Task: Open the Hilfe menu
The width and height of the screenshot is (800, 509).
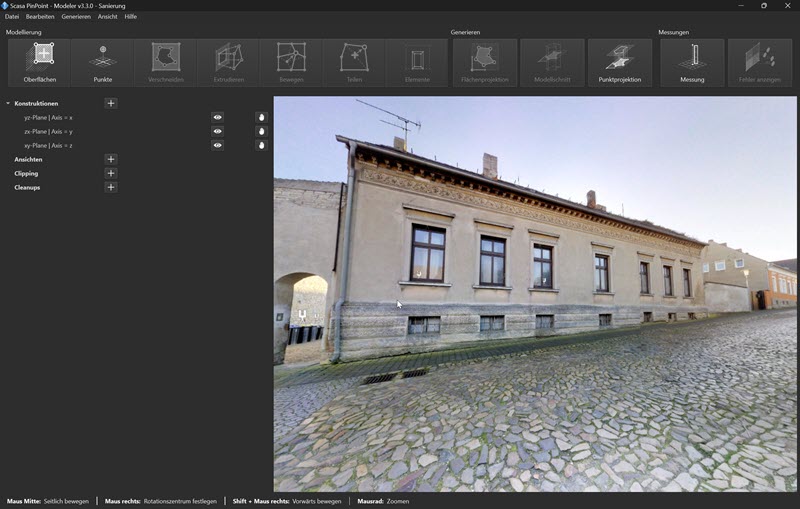Action: tap(131, 16)
